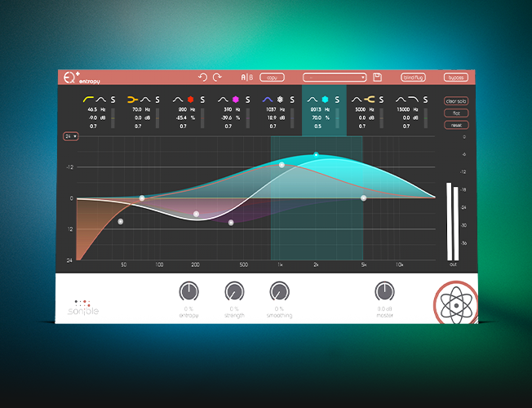Select bell filter icon on 46.5 Hz band
Screen dimensions: 532x408
coord(100,100)
